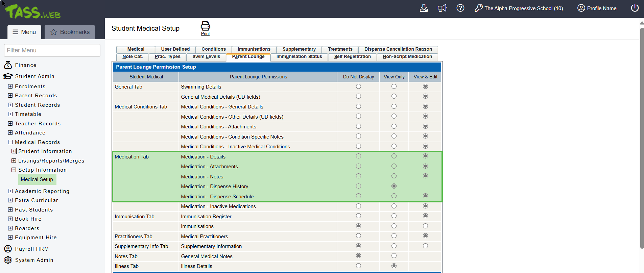Expand the Enrolments tree node
The image size is (644, 273).
(x=10, y=86)
